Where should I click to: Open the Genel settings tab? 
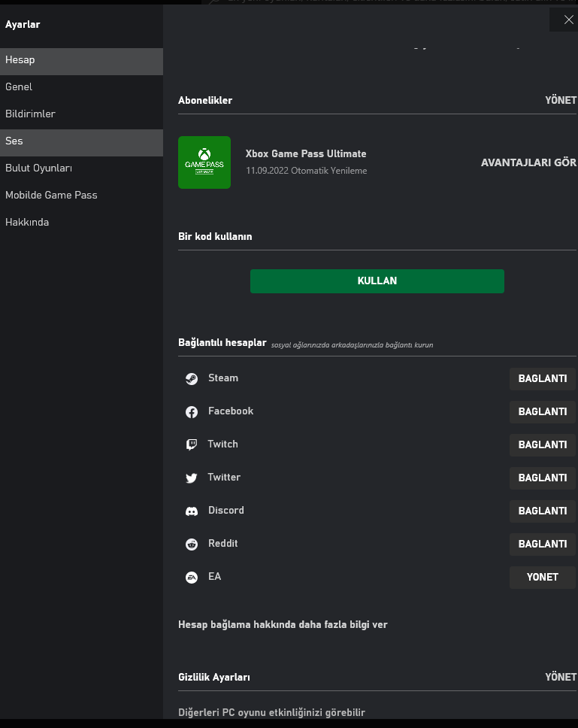pyautogui.click(x=19, y=87)
